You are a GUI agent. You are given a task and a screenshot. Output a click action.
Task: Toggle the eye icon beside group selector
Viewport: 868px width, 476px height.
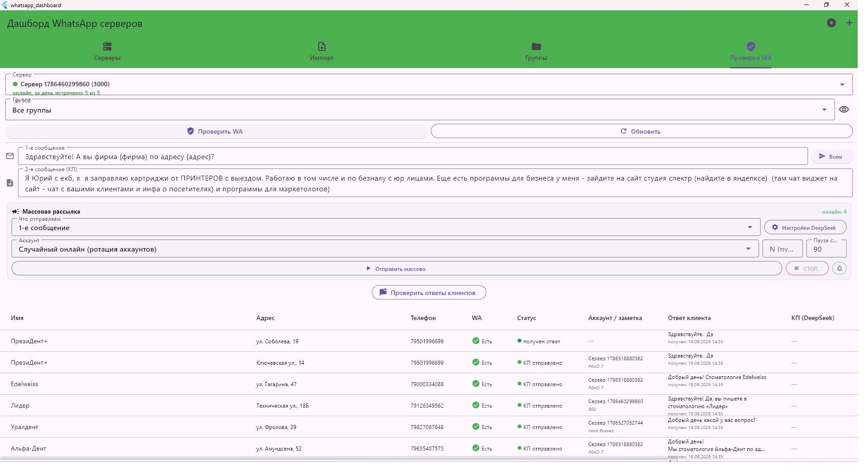click(x=843, y=110)
